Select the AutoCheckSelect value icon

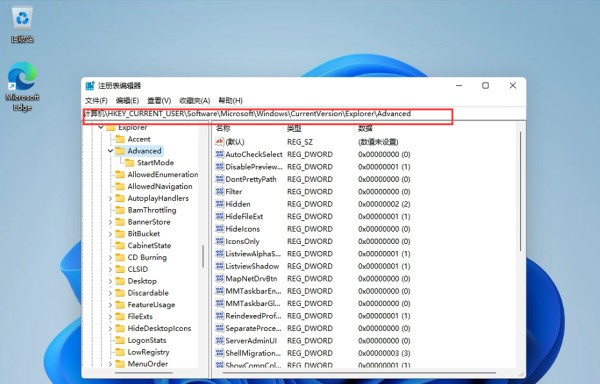tap(220, 154)
